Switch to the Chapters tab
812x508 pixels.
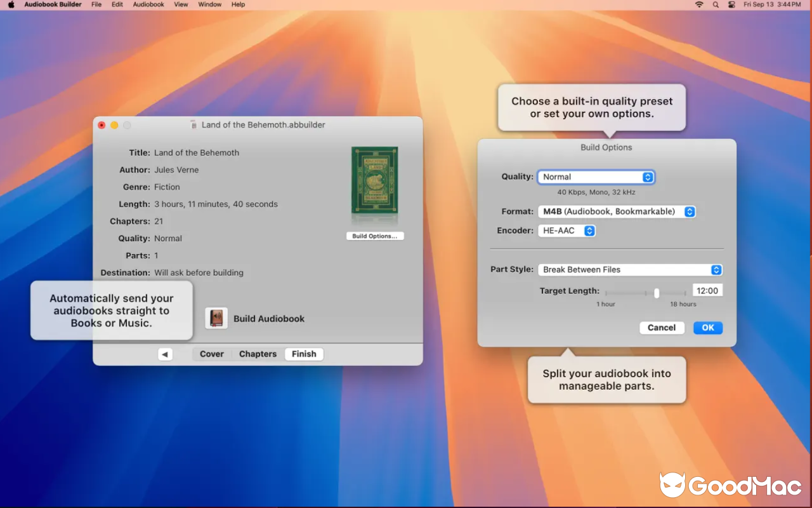point(257,354)
